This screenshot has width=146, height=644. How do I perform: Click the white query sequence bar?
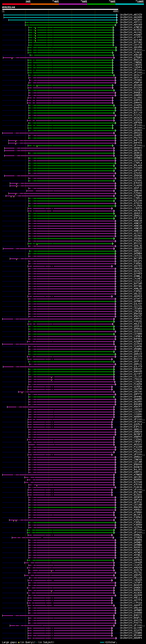60,10
